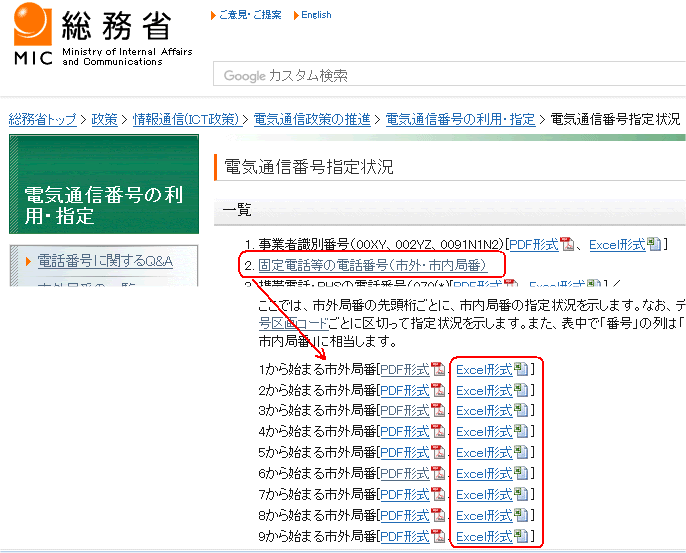
Task: Click the 電気通信番号指定状況 page heading
Action: [x=309, y=167]
